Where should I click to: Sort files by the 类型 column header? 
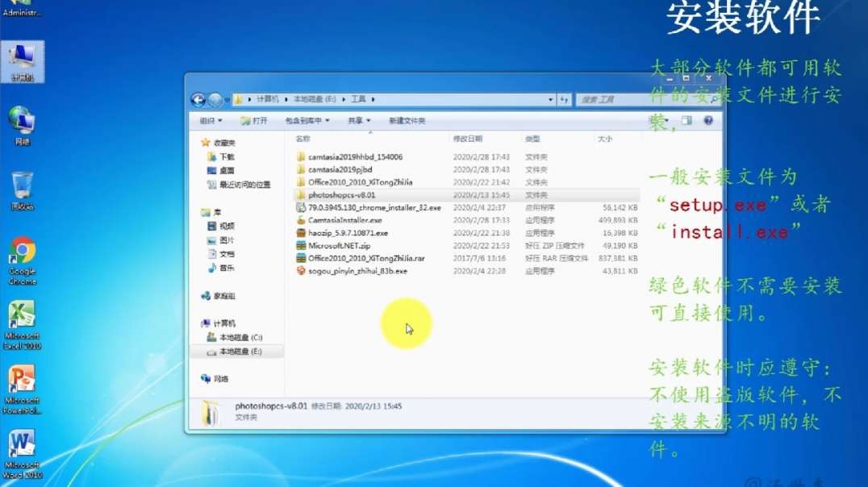tap(532, 139)
